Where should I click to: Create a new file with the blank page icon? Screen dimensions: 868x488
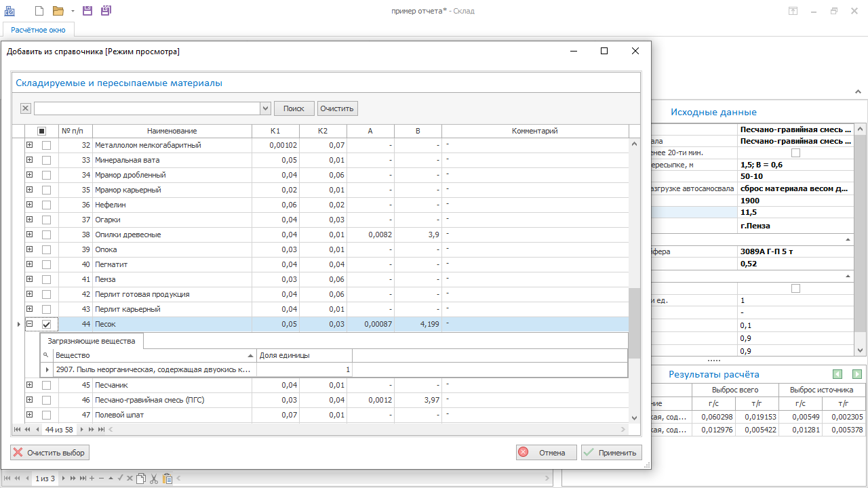[39, 11]
